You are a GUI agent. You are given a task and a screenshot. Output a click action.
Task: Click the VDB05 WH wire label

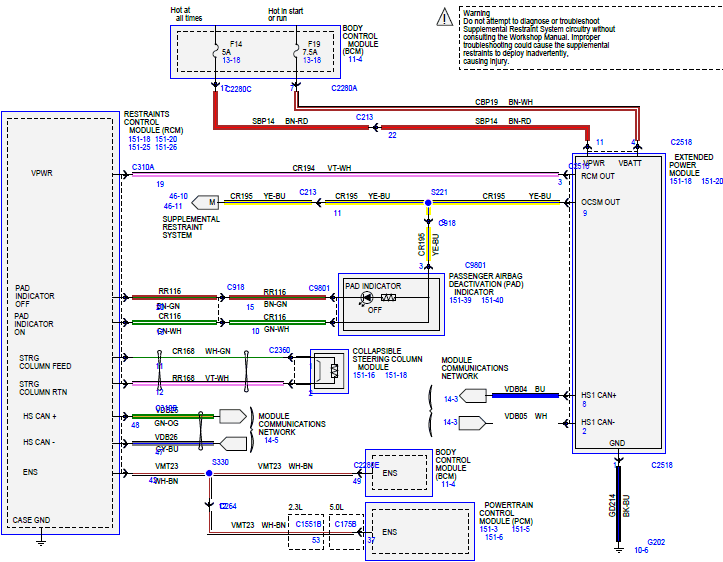pyautogui.click(x=526, y=416)
